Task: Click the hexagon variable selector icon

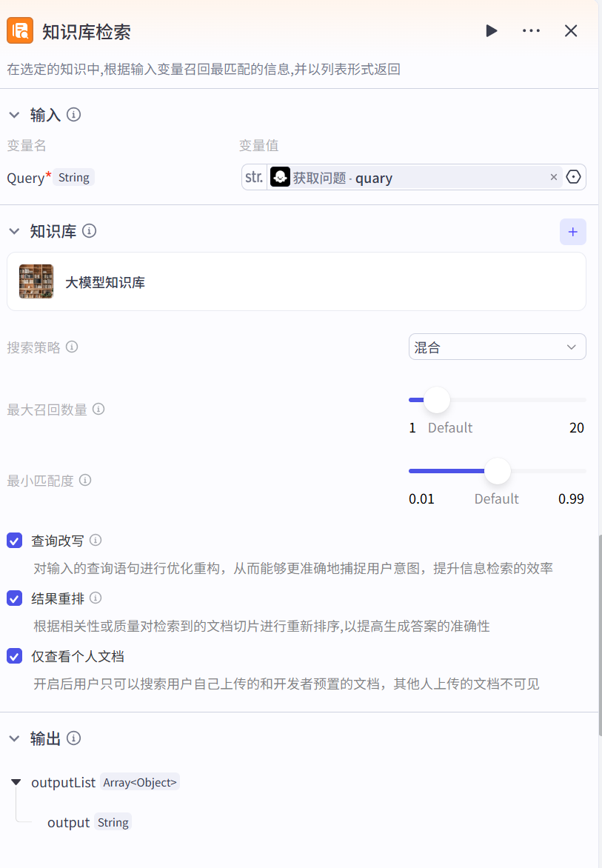Action: (x=574, y=177)
